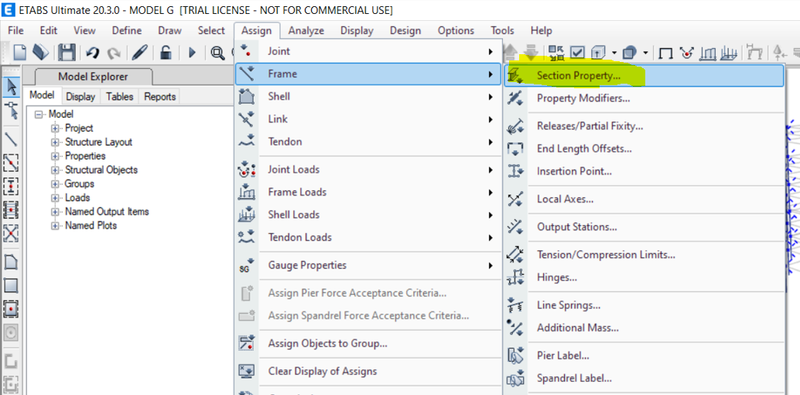Click the Run Analysis play icon

tap(192, 53)
